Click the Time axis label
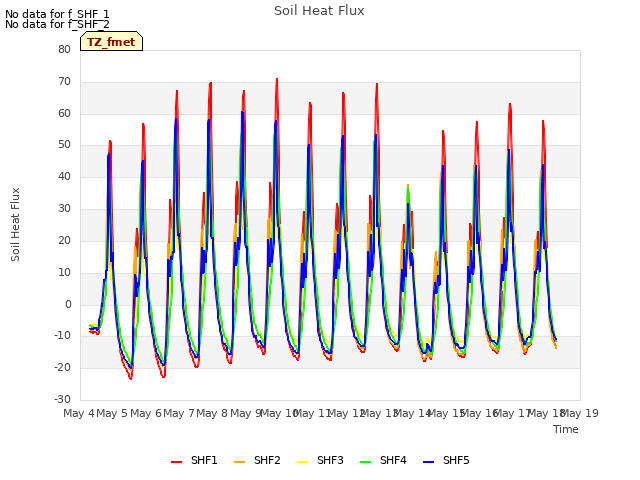This screenshot has height=480, width=640. pos(566,429)
